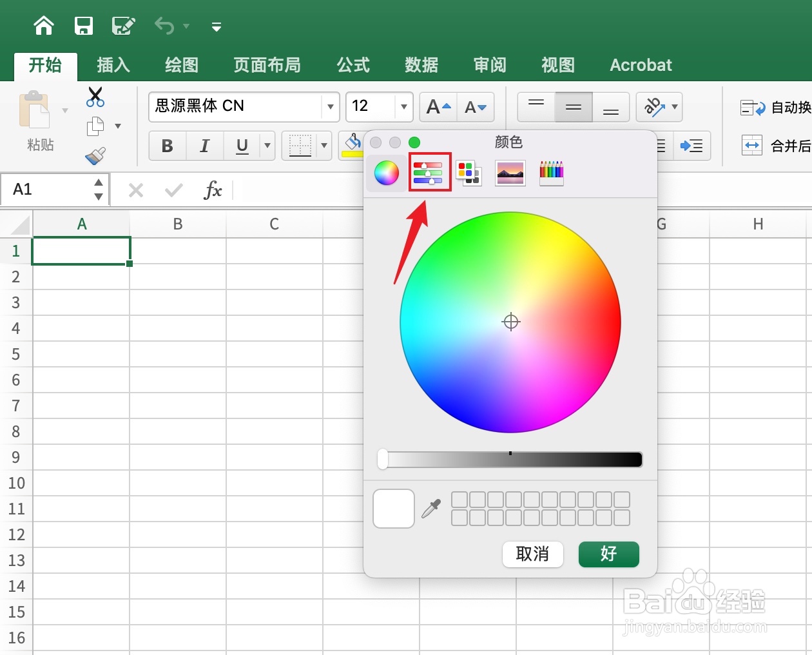The height and width of the screenshot is (655, 812).
Task: Open the undo history dropdown arrow
Action: (x=186, y=26)
